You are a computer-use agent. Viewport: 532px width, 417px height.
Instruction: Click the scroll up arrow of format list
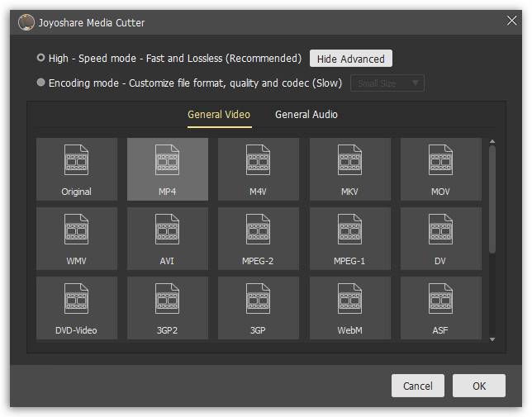pyautogui.click(x=492, y=141)
